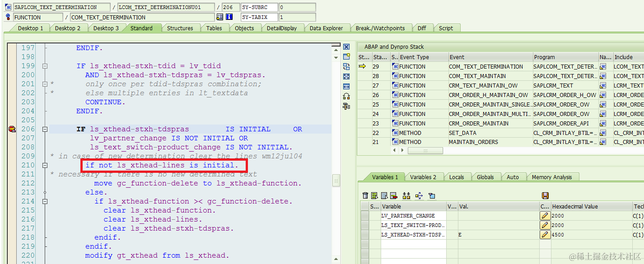Viewport: 644px width, 264px height.
Task: Click the maximize horizontally icon beside the editor
Action: (x=346, y=86)
